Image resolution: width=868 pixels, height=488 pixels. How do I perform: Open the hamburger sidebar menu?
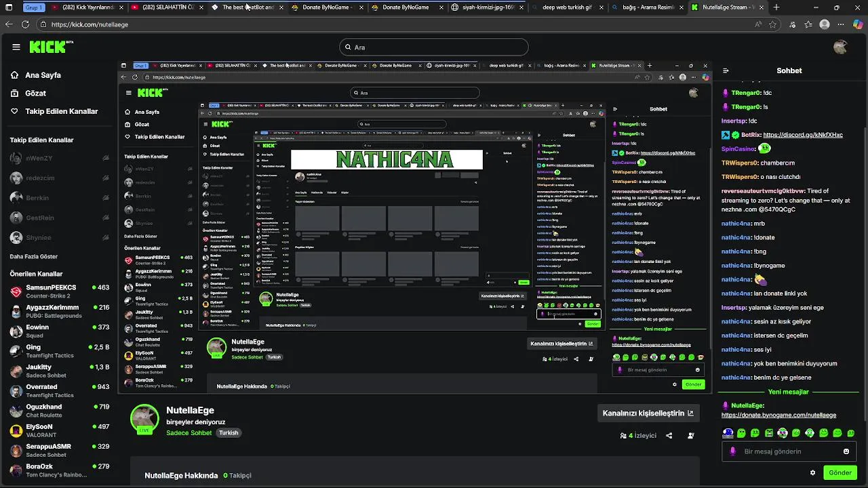(x=16, y=47)
